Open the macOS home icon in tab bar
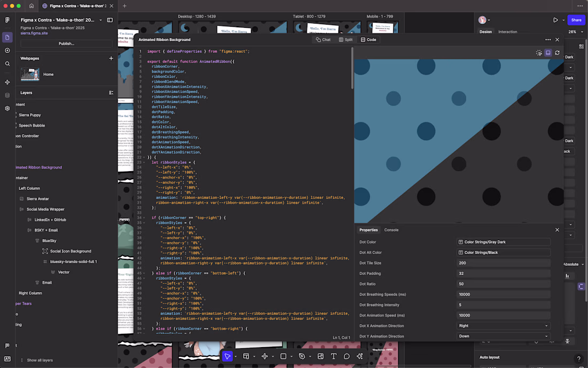This screenshot has width=588, height=368. click(32, 6)
